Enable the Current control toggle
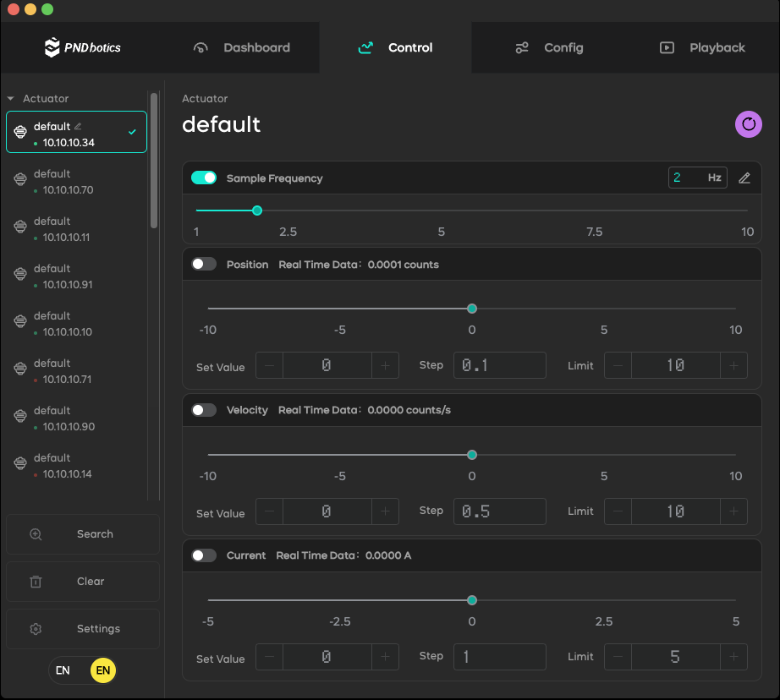The width and height of the screenshot is (780, 700). click(x=204, y=555)
